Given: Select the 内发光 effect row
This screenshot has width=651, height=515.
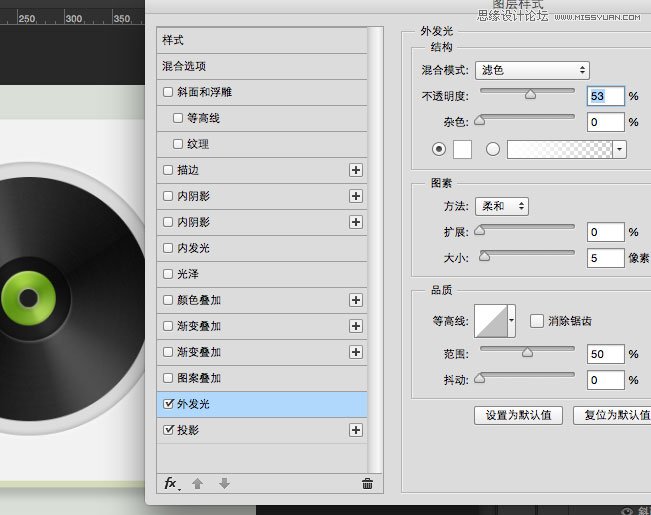Looking at the screenshot, I should 262,248.
